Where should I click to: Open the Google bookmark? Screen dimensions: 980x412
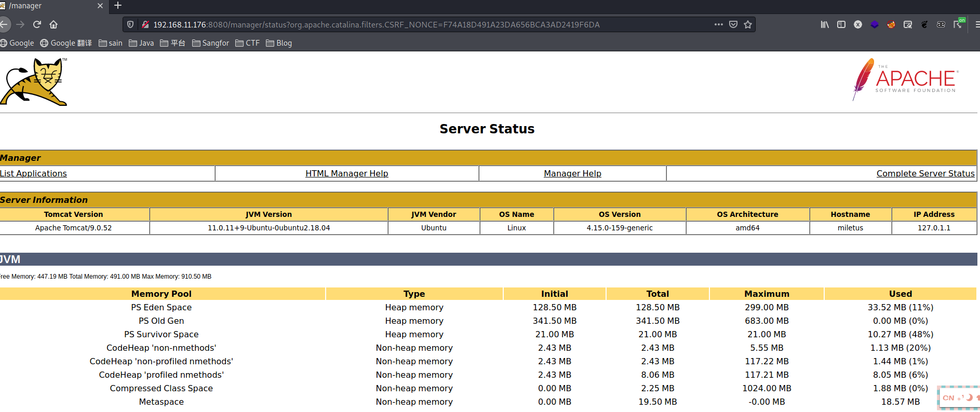tap(17, 43)
